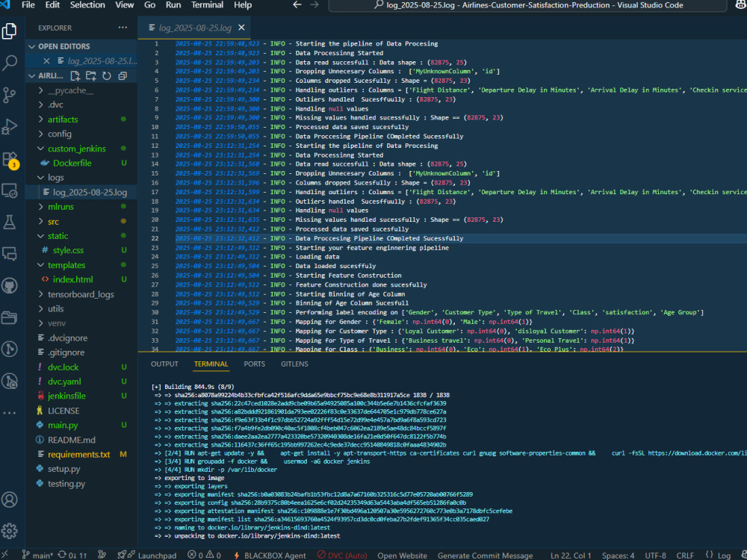Open the Selection menu

click(x=87, y=4)
